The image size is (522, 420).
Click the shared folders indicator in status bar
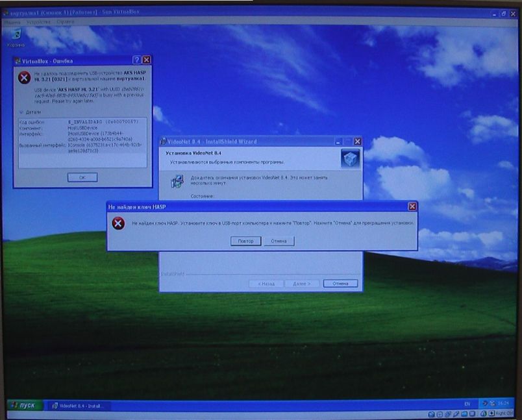coord(464,414)
